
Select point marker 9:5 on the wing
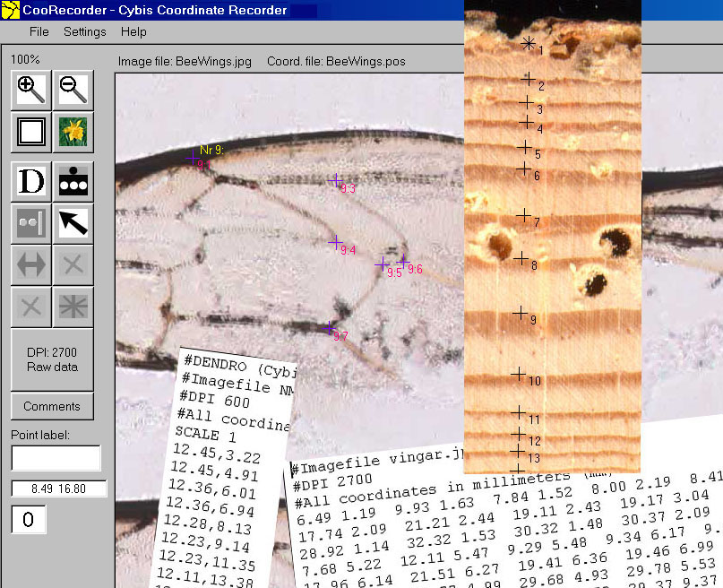382,264
